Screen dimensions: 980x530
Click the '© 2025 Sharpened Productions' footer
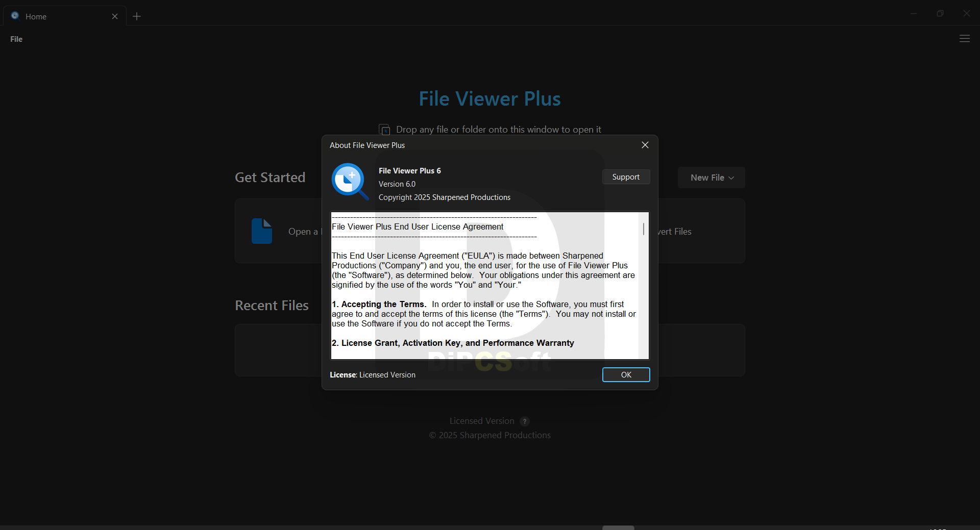click(x=490, y=435)
